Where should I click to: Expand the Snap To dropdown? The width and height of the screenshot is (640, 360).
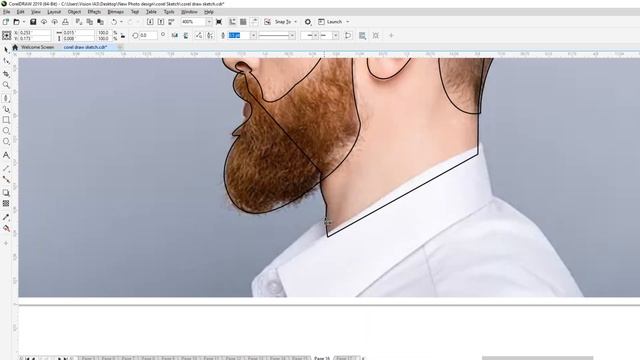pyautogui.click(x=296, y=22)
